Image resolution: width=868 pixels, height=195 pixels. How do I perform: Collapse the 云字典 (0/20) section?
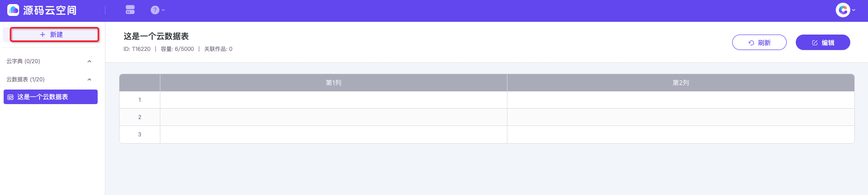click(x=89, y=61)
